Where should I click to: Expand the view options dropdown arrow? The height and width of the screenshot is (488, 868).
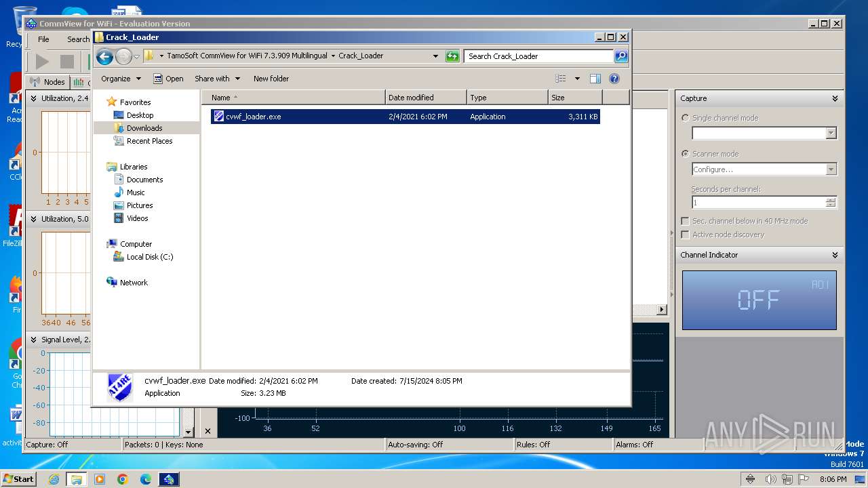point(577,79)
